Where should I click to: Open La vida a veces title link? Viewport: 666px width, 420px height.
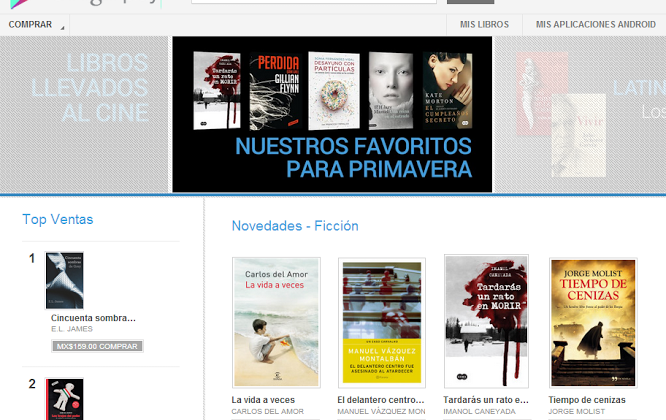[263, 400]
